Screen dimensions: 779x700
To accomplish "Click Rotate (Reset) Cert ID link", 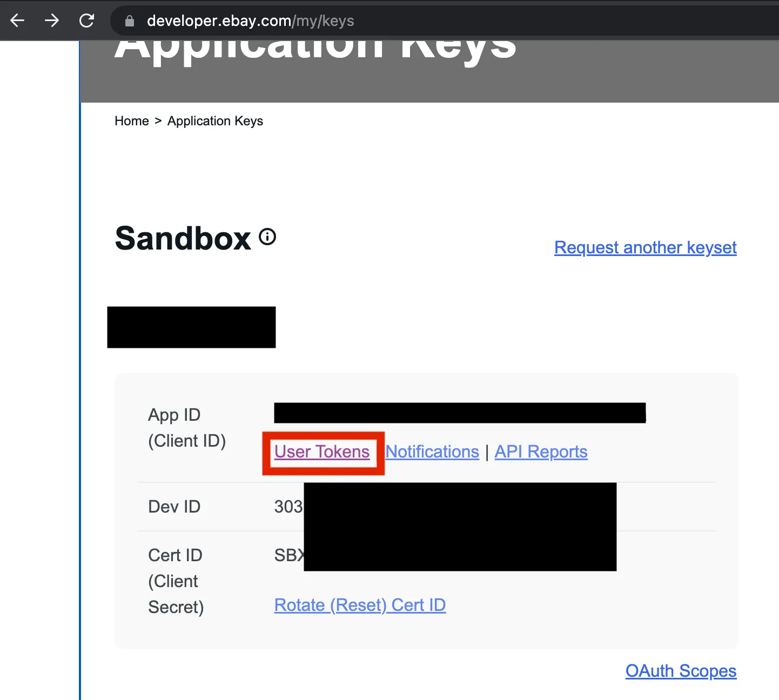I will [x=360, y=605].
